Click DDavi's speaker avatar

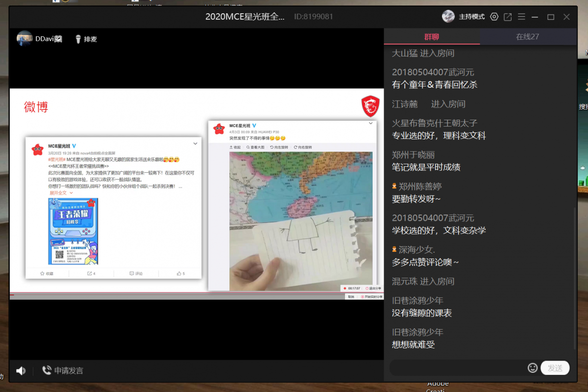(x=24, y=39)
